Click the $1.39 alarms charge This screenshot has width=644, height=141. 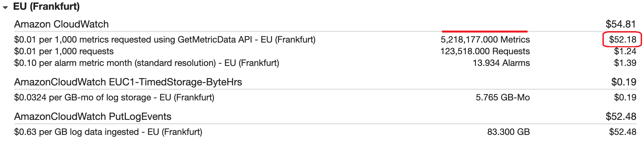pos(625,63)
